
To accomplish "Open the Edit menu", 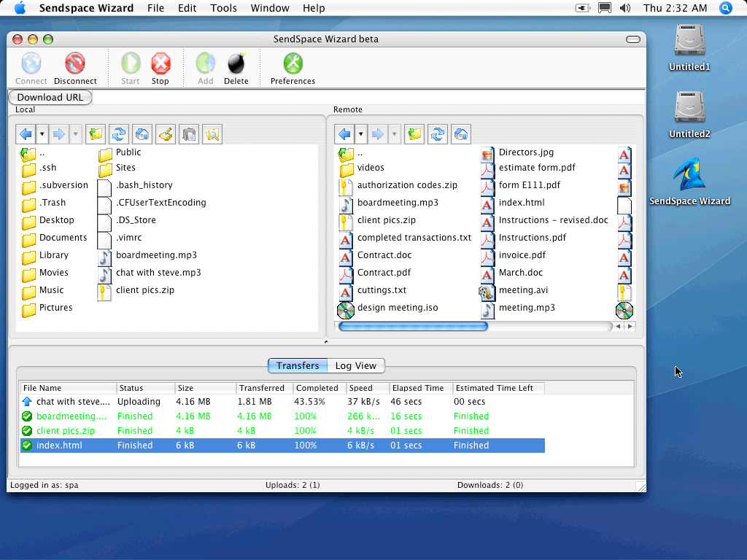I will pos(187,8).
